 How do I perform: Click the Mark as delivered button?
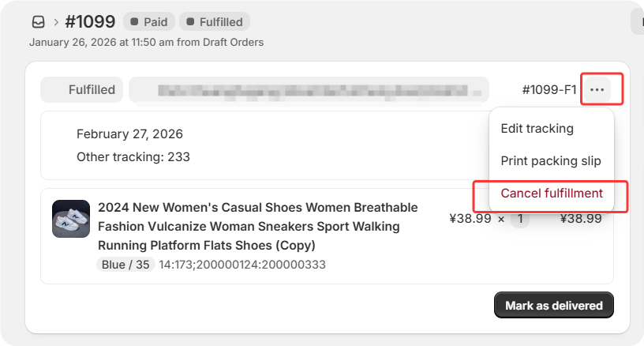click(x=554, y=306)
